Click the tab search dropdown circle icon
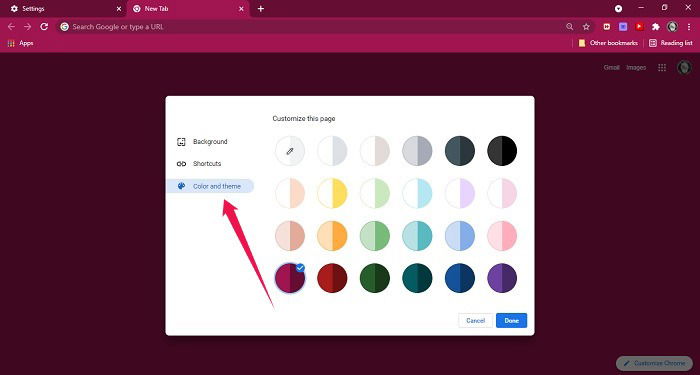This screenshot has height=375, width=700. pos(618,8)
